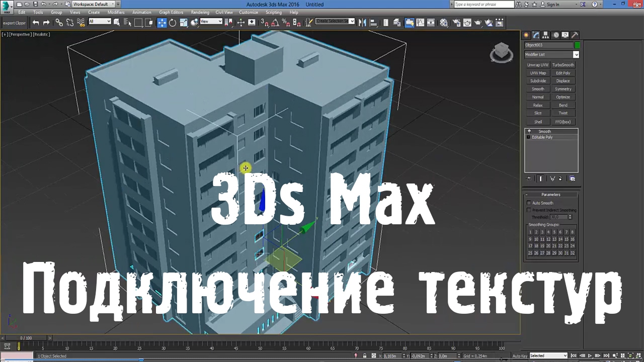The image size is (644, 362).
Task: Toggle smoothing group 1 button
Action: 530,232
